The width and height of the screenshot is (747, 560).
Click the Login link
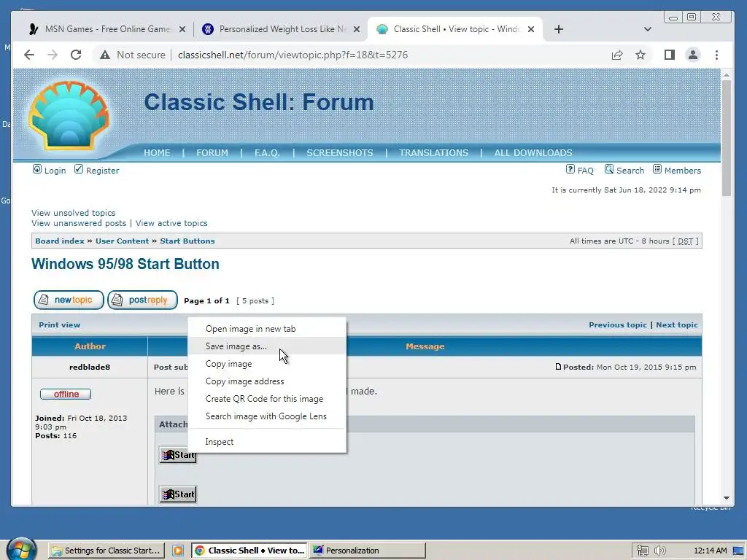pyautogui.click(x=50, y=170)
